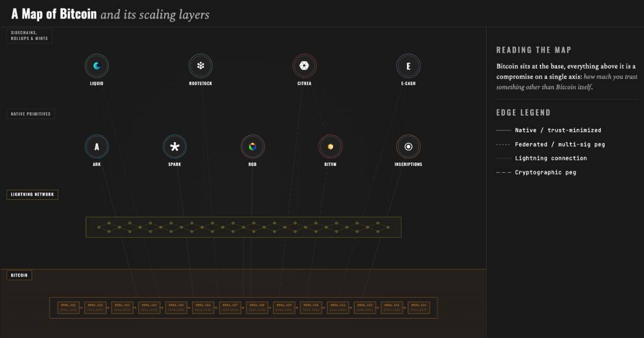Select the Spark asterisk node icon
This screenshot has height=338, width=644.
(x=174, y=146)
